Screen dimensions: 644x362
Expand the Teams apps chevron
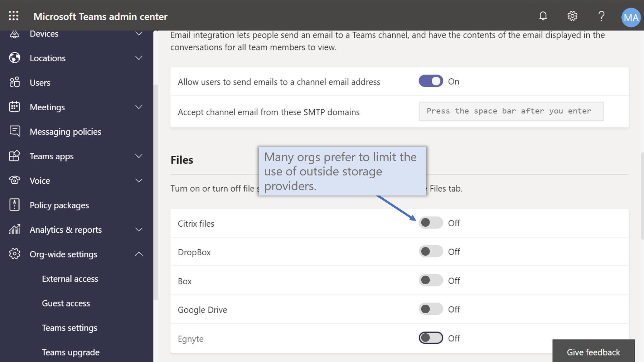tap(139, 156)
